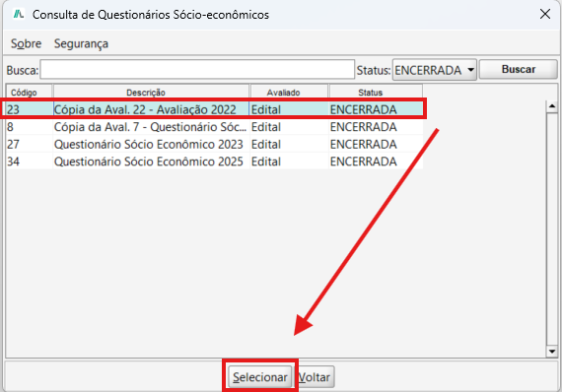Click into the Busca text field
Screen dimensions: 562x392
point(197,70)
